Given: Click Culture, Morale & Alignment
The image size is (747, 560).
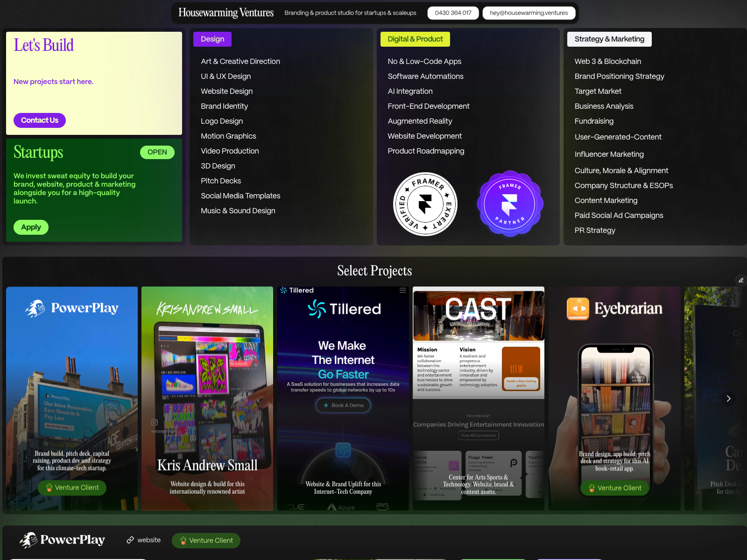Looking at the screenshot, I should (x=621, y=171).
